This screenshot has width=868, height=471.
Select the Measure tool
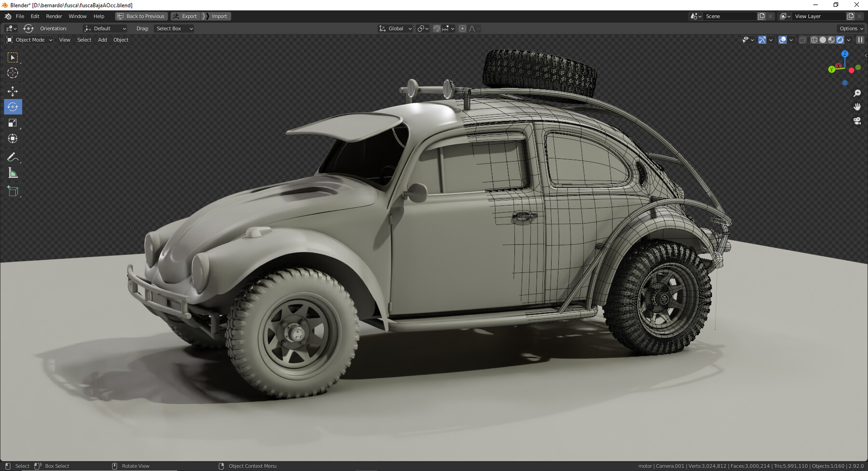13,172
